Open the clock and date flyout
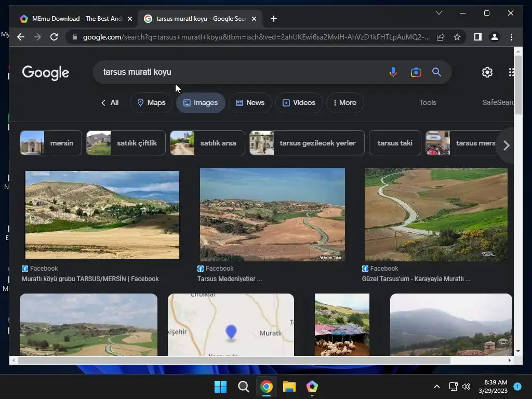 [x=493, y=387]
